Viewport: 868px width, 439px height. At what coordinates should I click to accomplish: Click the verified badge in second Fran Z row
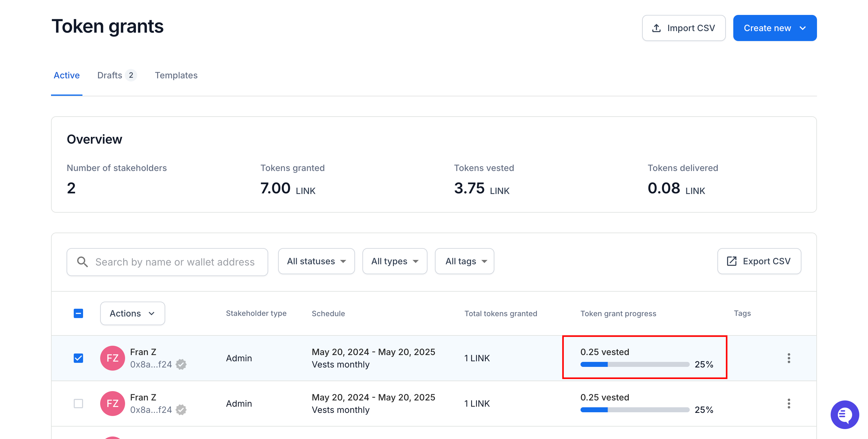pos(181,410)
